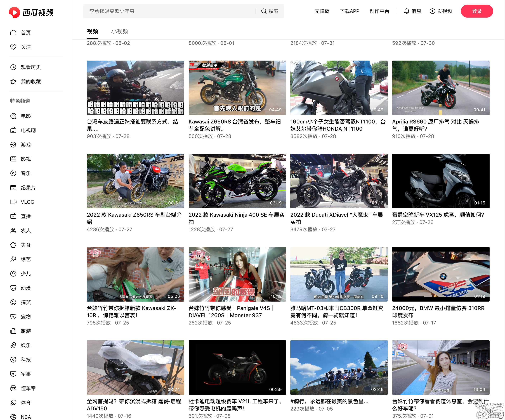
Task: Open Kawasaki Z650RS 台湾省发布 title link
Action: tap(235, 125)
